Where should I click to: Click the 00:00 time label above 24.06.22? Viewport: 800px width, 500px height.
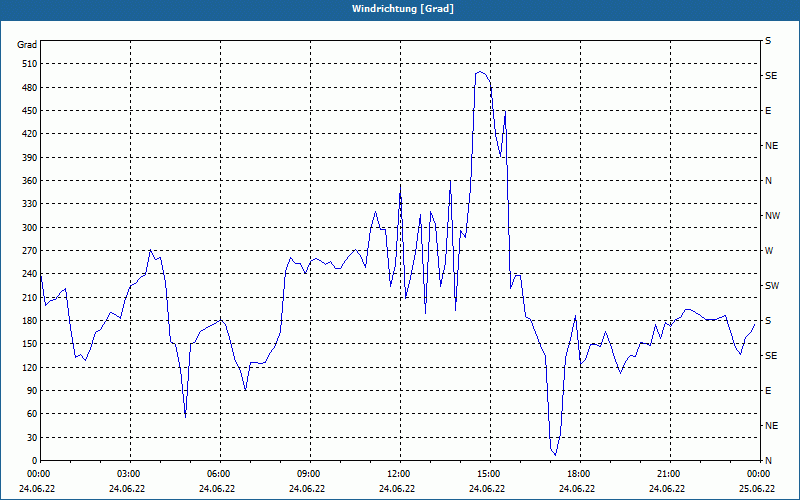point(38,473)
